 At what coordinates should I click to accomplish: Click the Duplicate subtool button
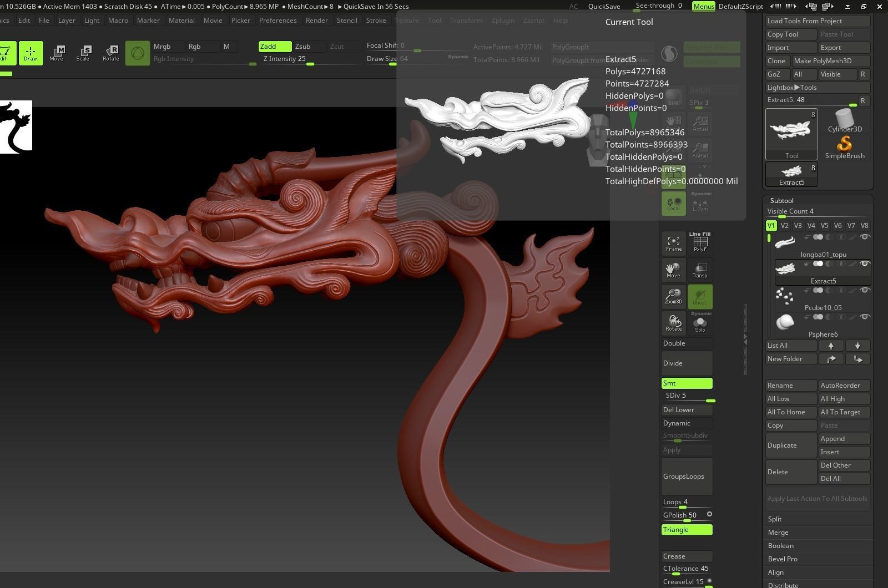pos(791,445)
